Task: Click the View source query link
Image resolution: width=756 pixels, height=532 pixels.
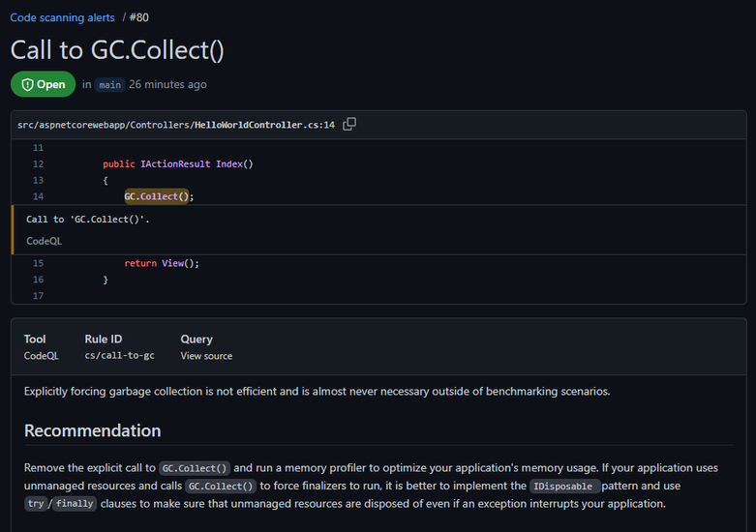Action: (206, 356)
